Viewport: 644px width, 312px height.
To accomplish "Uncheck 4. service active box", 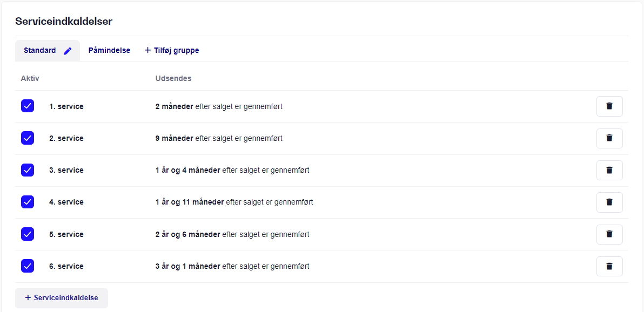I will click(28, 202).
